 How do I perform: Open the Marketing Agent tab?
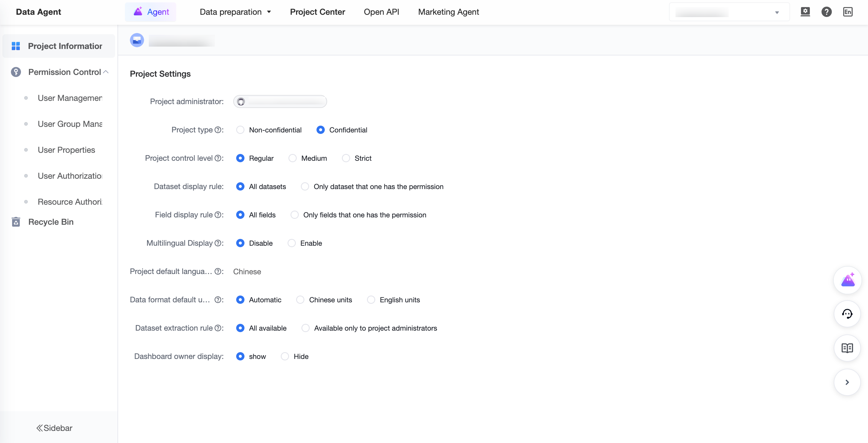[448, 12]
